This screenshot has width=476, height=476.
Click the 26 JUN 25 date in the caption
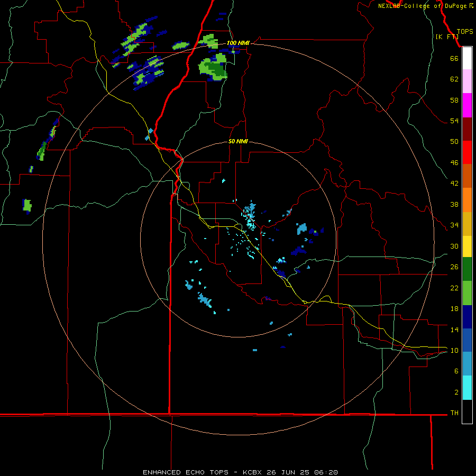pyautogui.click(x=288, y=472)
